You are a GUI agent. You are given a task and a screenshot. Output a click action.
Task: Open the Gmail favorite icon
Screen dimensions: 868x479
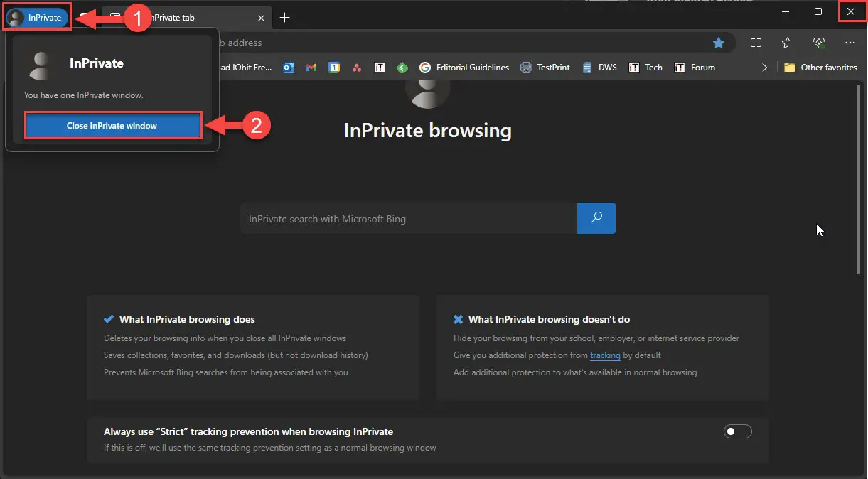[311, 67]
